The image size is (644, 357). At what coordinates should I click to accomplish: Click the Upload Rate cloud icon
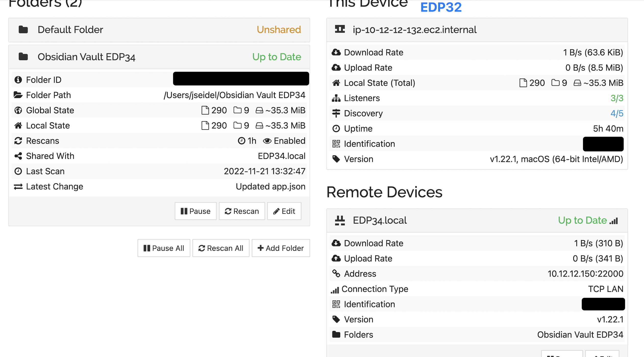click(x=336, y=68)
